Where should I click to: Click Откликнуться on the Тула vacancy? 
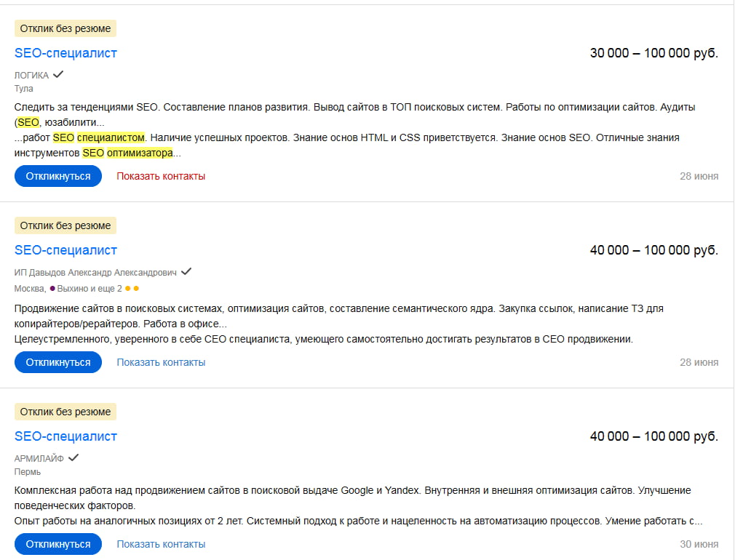(x=58, y=175)
